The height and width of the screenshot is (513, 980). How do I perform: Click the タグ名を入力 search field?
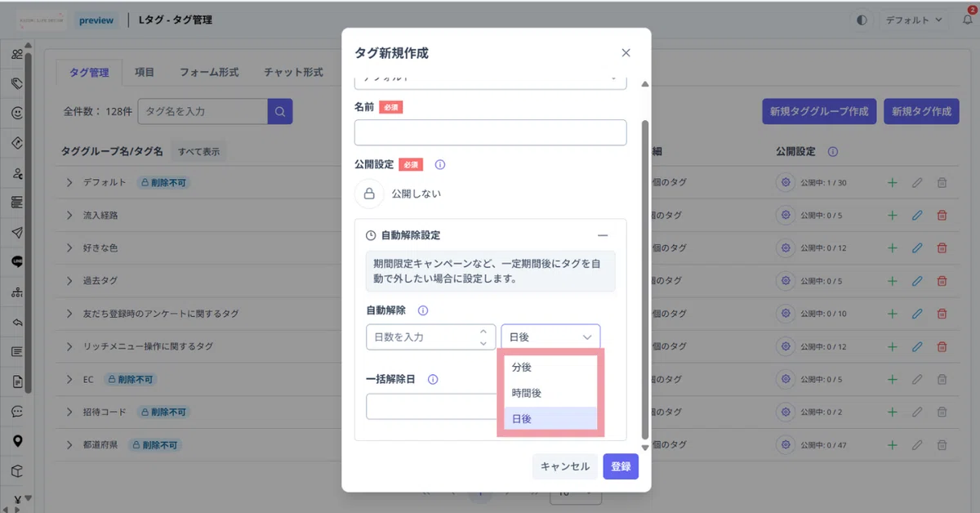click(203, 111)
